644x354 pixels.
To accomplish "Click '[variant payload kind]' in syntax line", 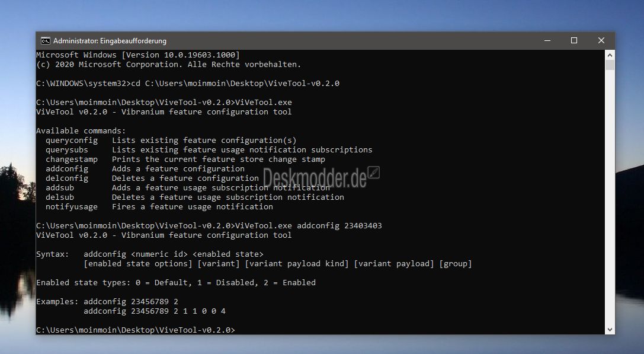I will pyautogui.click(x=297, y=263).
